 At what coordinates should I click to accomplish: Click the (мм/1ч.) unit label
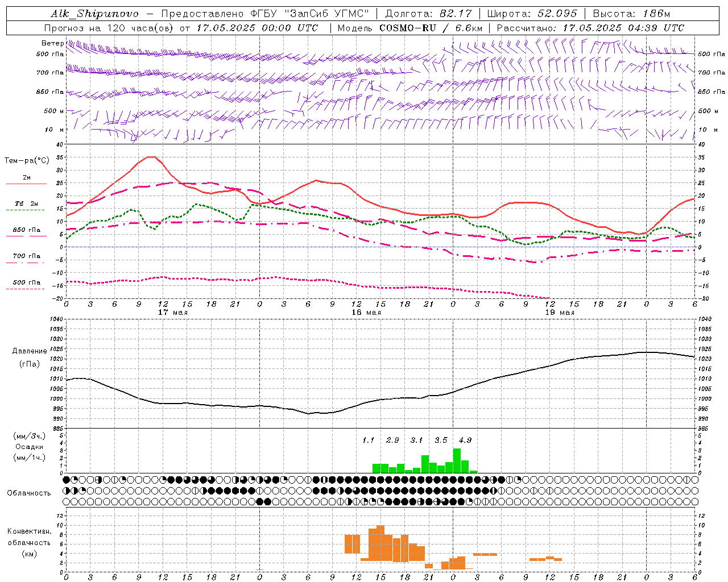pyautogui.click(x=29, y=458)
